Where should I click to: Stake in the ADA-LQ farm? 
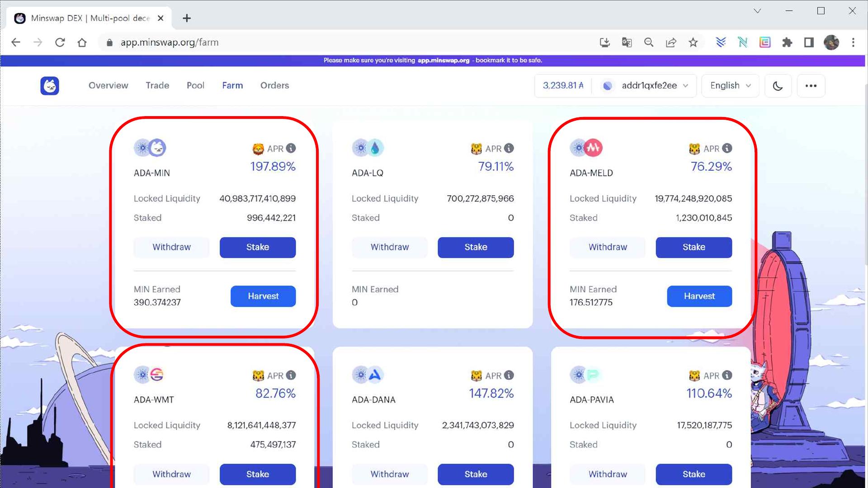(x=476, y=247)
